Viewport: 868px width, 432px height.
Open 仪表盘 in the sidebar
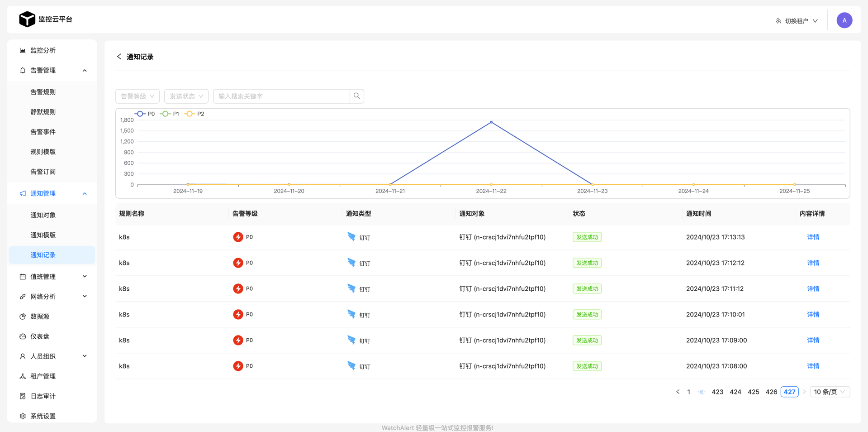tap(40, 336)
